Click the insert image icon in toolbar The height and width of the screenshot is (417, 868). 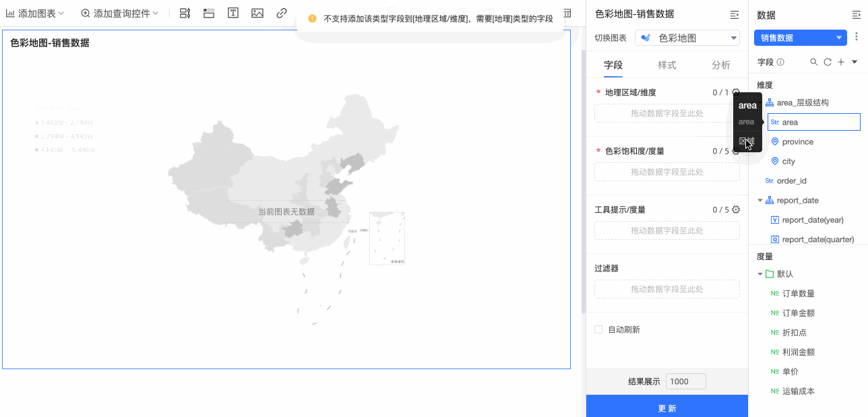[x=257, y=13]
